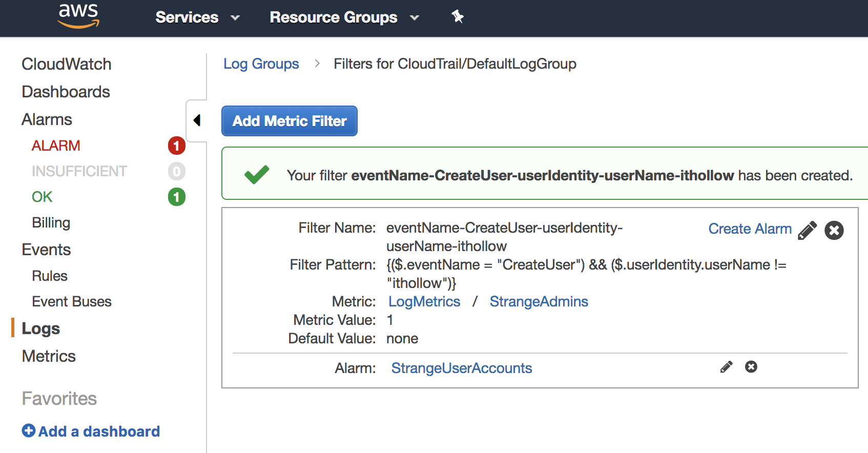Viewport: 868px width, 453px height.
Task: Remove the StrangeUserAccounts alarm X icon
Action: coord(751,367)
